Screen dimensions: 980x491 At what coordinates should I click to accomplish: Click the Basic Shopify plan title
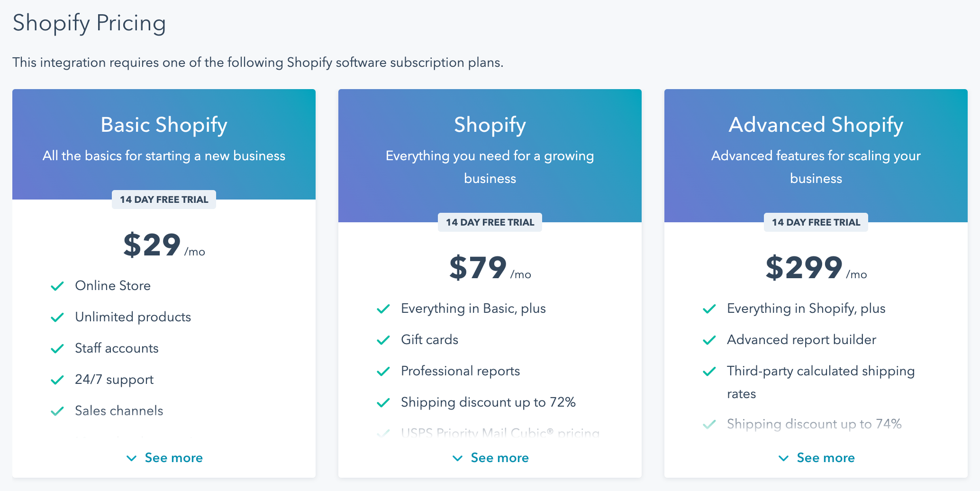click(x=164, y=125)
